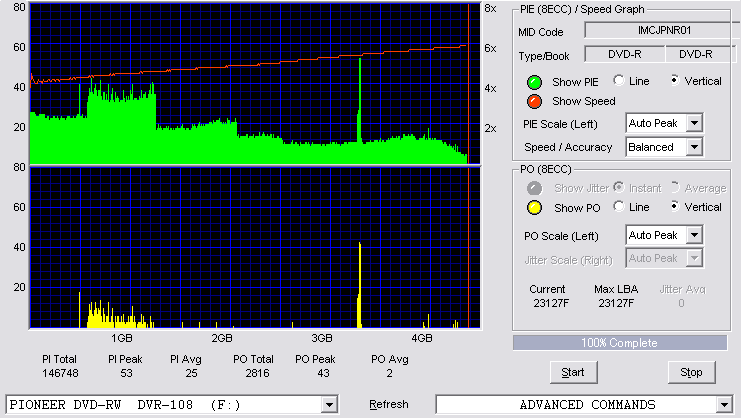Toggle the yellow Show PO indicator
The image size is (741, 418).
pyautogui.click(x=534, y=208)
